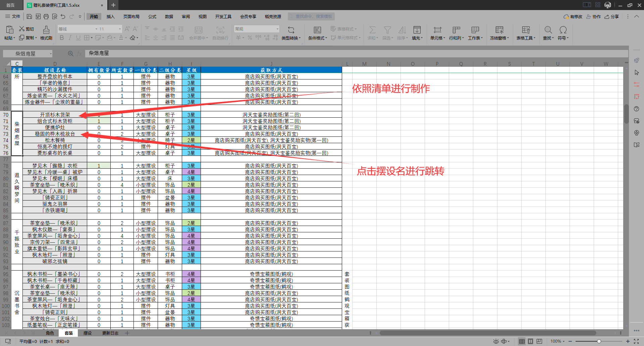Screen dimensions: 644x346
Task: Click the Type Conversion (类型转换) icon
Action: (291, 30)
